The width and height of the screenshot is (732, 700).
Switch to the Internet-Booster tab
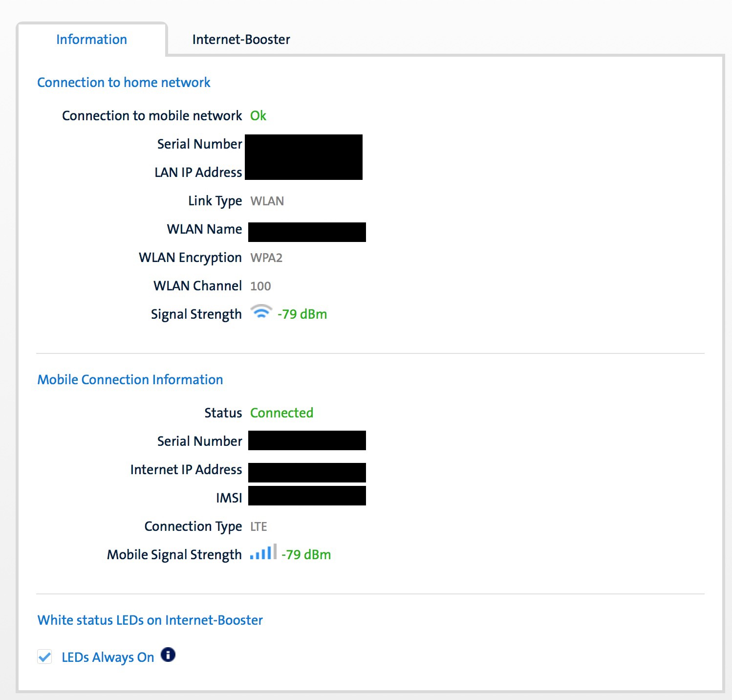[x=241, y=40]
